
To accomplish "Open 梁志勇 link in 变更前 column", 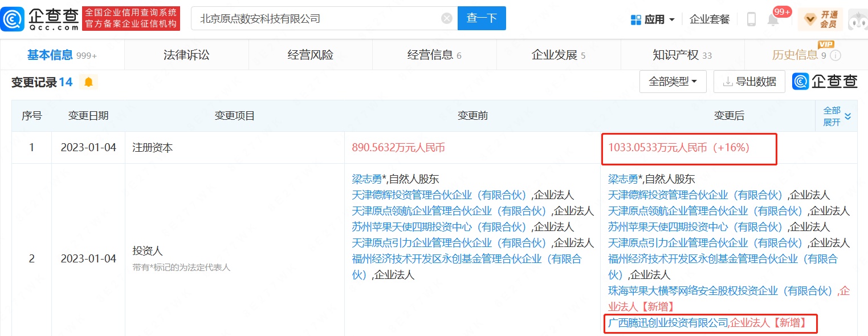I will click(366, 179).
